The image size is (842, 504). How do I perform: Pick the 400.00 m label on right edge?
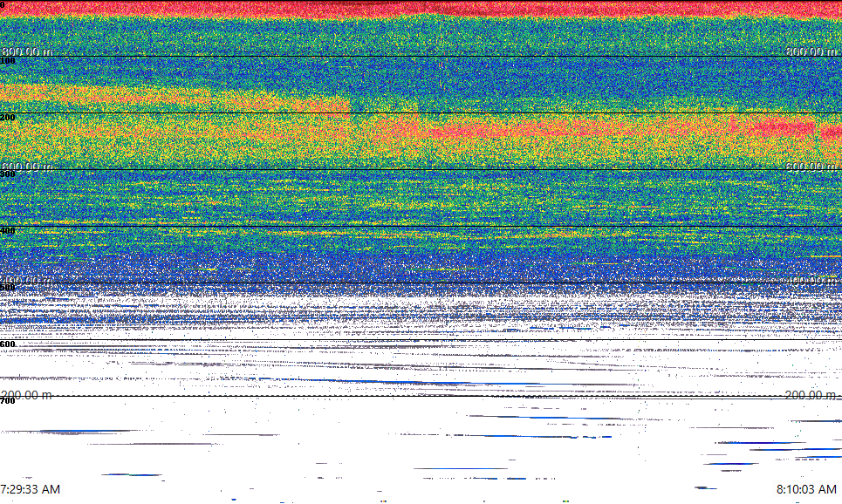[811, 280]
